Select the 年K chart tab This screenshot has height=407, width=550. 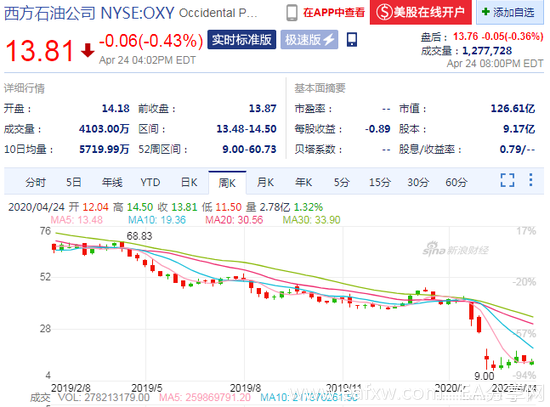point(303,182)
